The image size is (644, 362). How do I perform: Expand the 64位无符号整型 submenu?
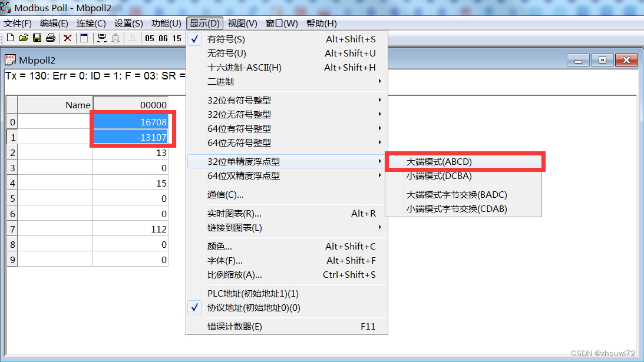point(287,142)
